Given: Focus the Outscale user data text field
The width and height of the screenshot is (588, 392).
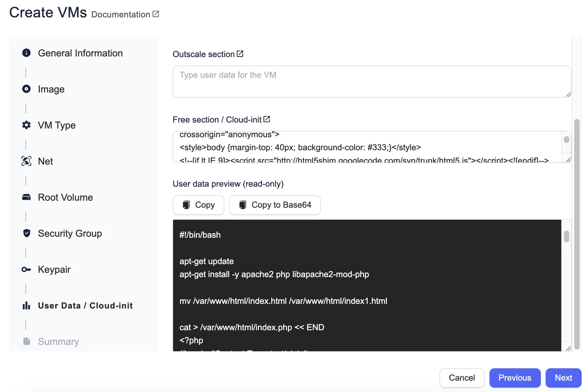Looking at the screenshot, I should coord(372,81).
